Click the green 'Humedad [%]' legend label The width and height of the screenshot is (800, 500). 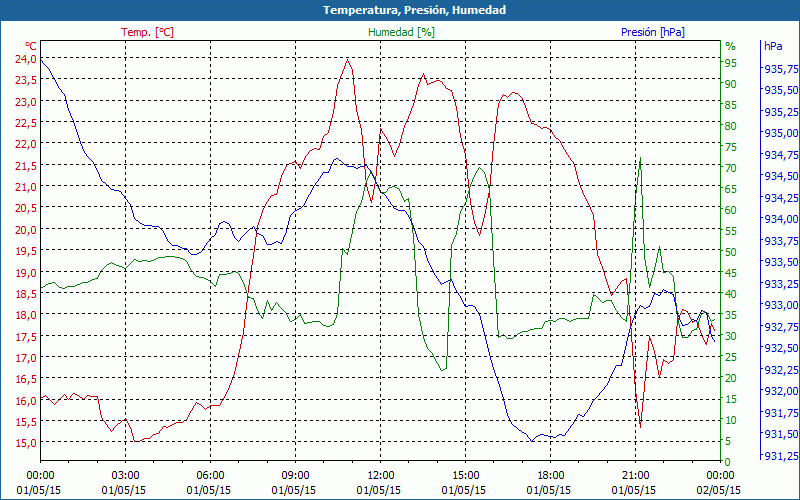tap(402, 32)
